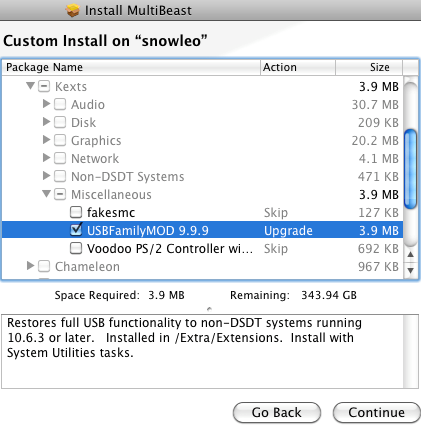Click the 20.2 MB size for Graphics

[375, 141]
